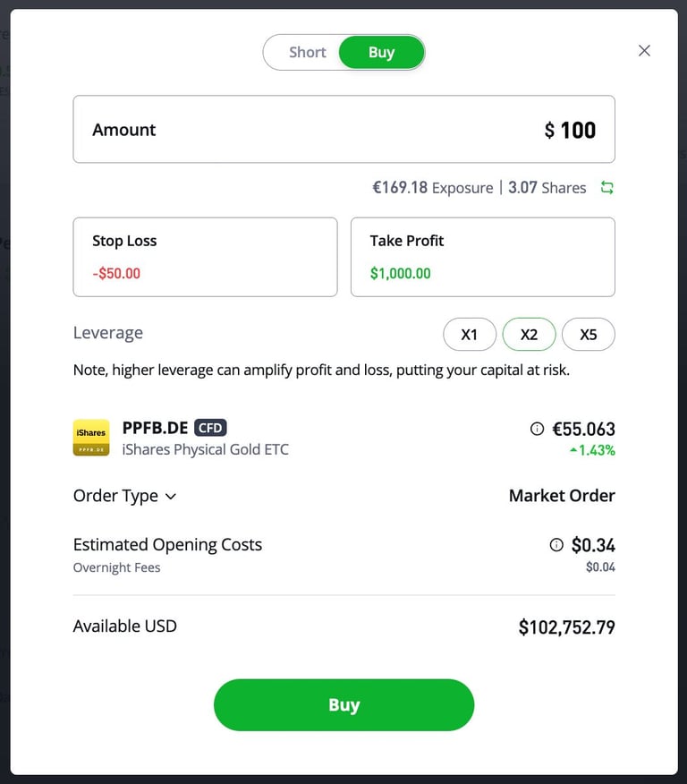Click the swap amount/units icon

click(x=607, y=188)
